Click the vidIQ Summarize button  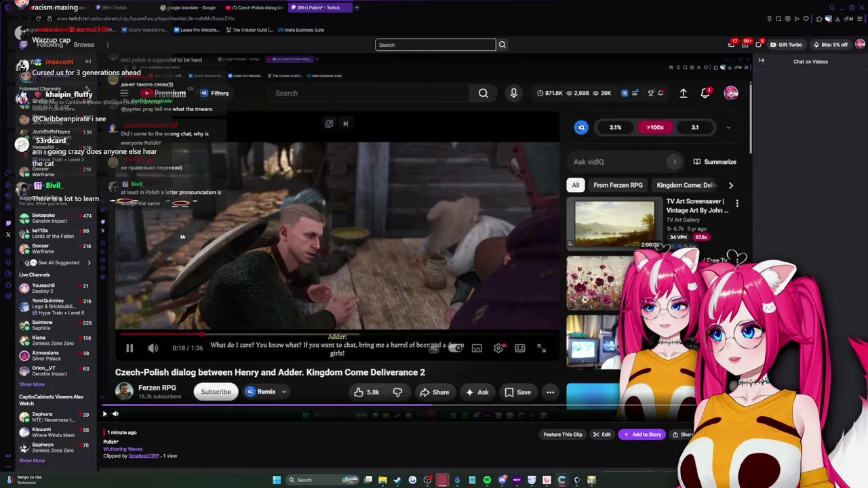tap(714, 162)
